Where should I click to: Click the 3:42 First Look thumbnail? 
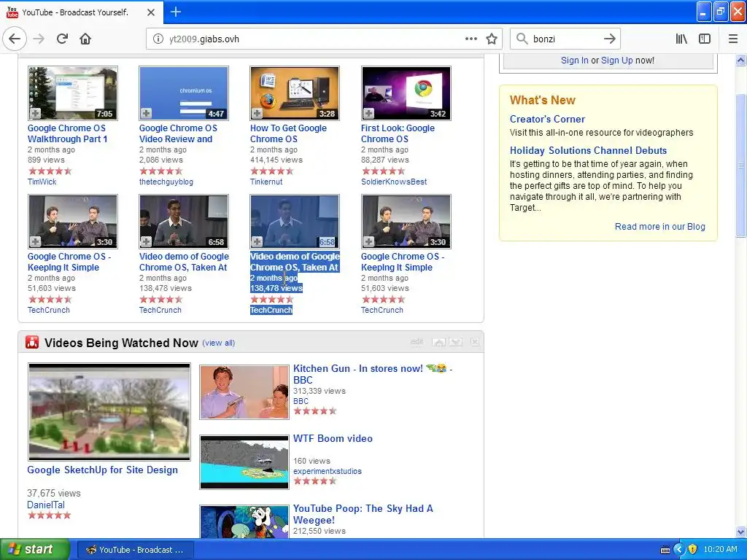click(x=406, y=93)
